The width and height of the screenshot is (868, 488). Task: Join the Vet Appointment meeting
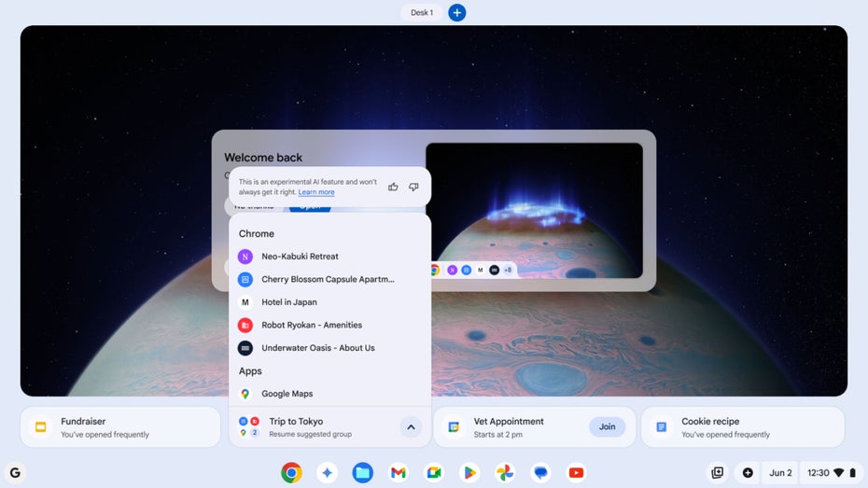click(608, 426)
